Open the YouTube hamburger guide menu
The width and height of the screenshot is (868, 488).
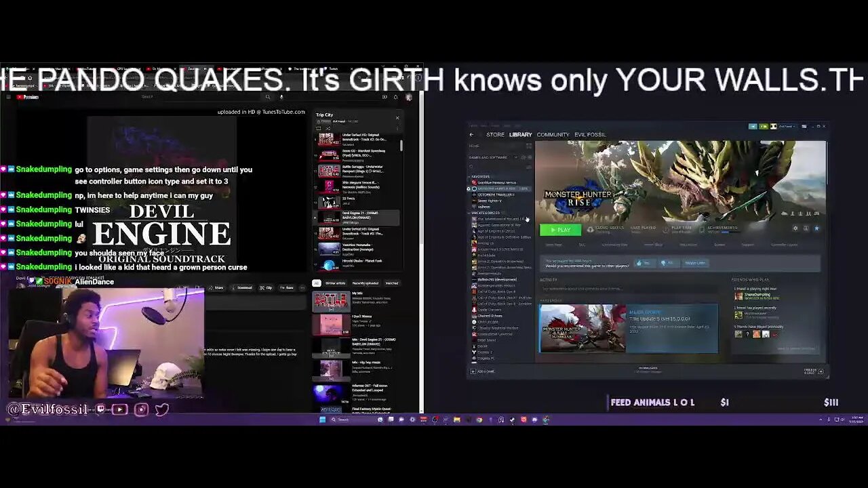tap(9, 97)
